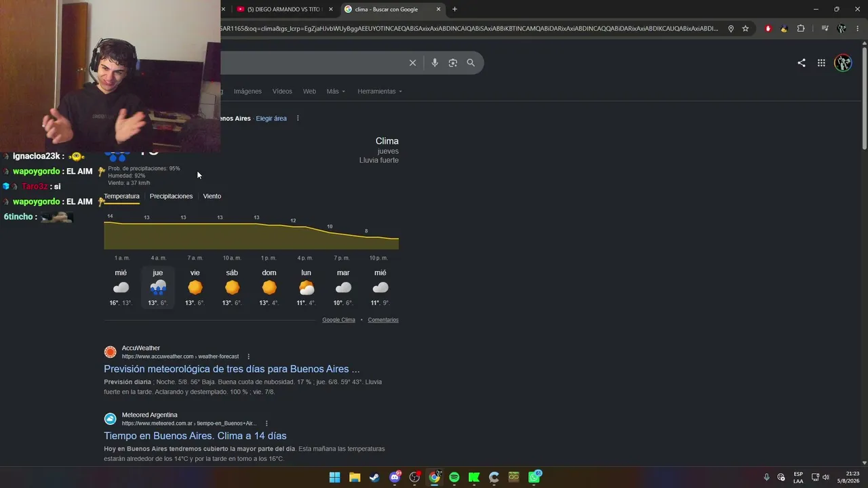
Task: Click the location pin in address bar
Action: click(731, 28)
